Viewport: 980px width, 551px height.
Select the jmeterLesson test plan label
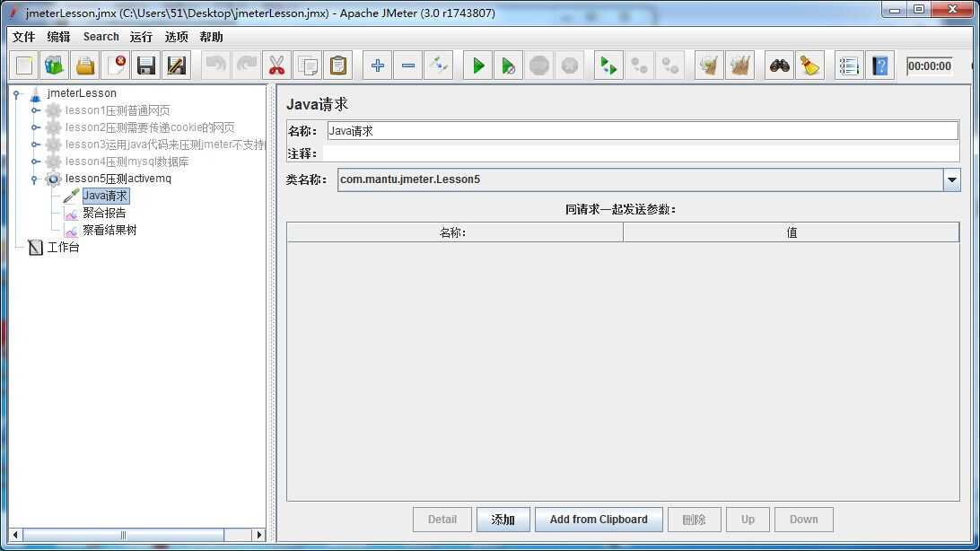[82, 93]
